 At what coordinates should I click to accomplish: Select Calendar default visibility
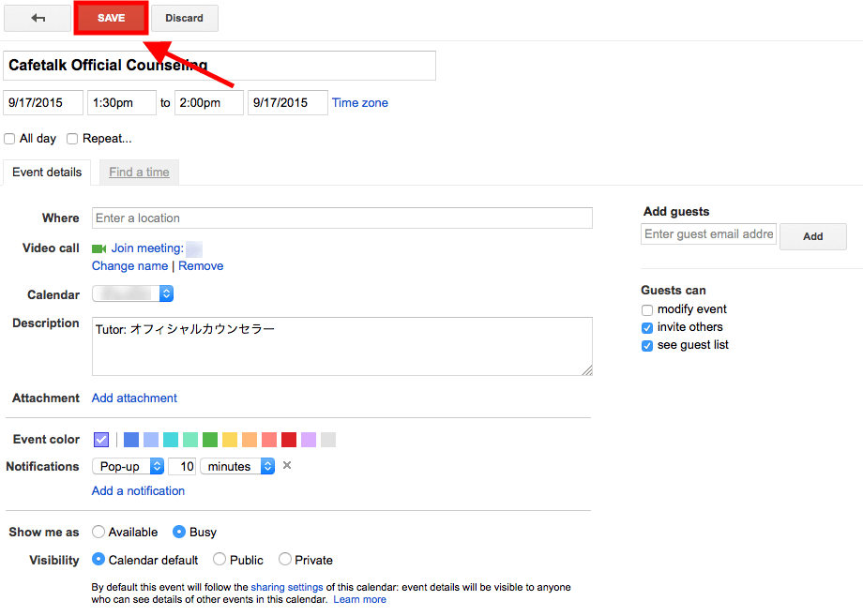[x=98, y=560]
